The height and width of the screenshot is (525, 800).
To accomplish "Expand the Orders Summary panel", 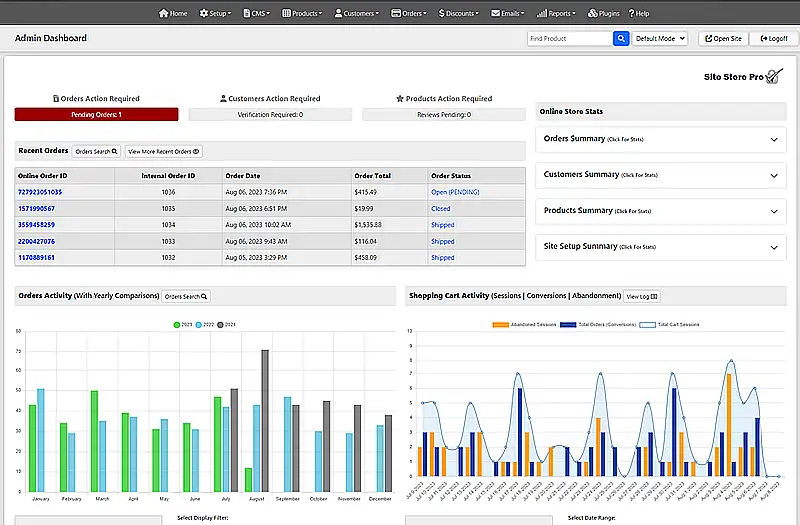I will [661, 139].
